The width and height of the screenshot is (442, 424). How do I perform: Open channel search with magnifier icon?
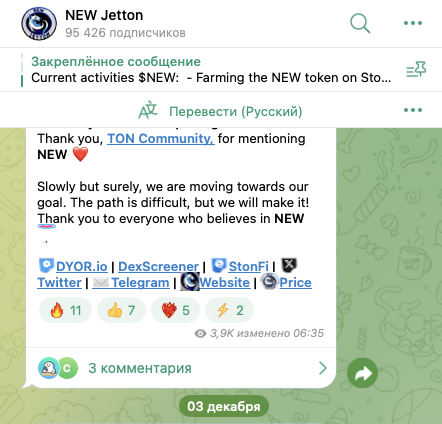coord(360,23)
